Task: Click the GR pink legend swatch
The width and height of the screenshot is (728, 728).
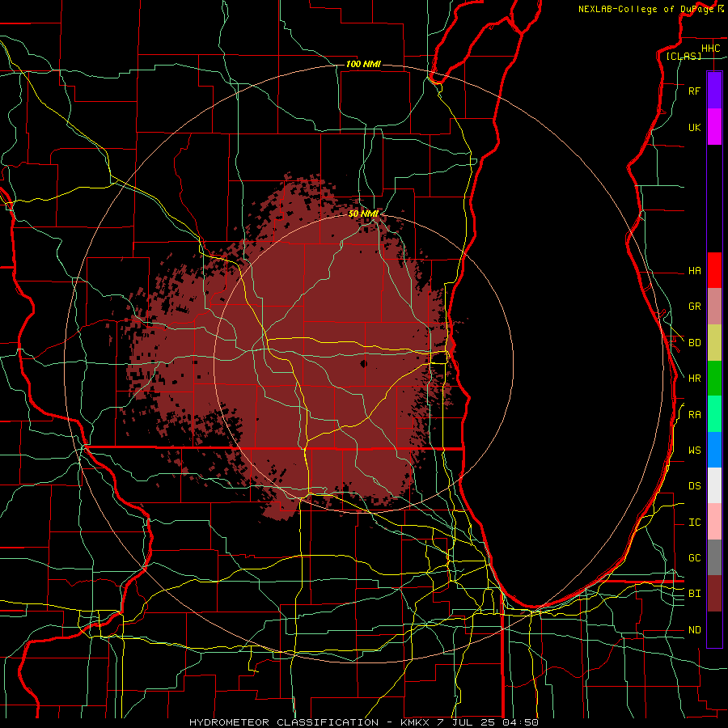Action: pyautogui.click(x=714, y=307)
